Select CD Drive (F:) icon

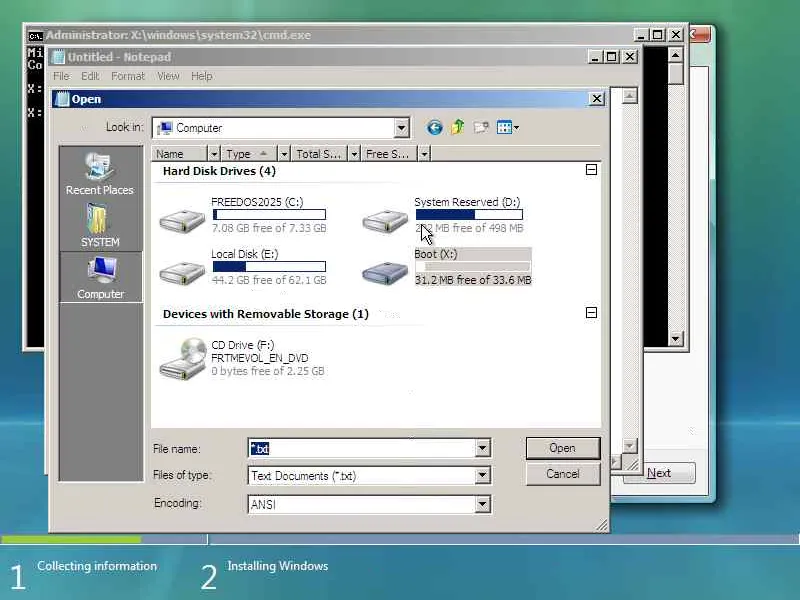(183, 359)
